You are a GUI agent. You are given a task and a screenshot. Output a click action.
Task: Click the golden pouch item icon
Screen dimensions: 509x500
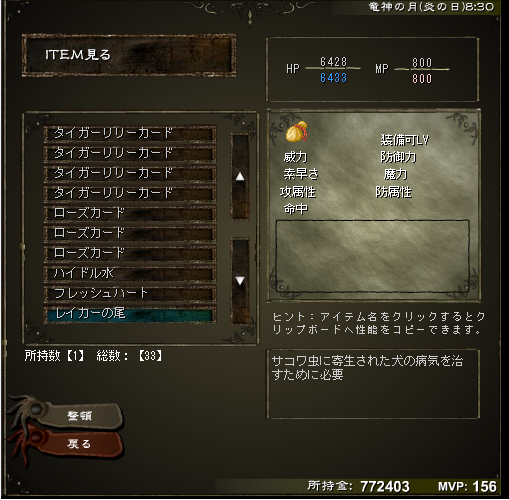pyautogui.click(x=296, y=132)
